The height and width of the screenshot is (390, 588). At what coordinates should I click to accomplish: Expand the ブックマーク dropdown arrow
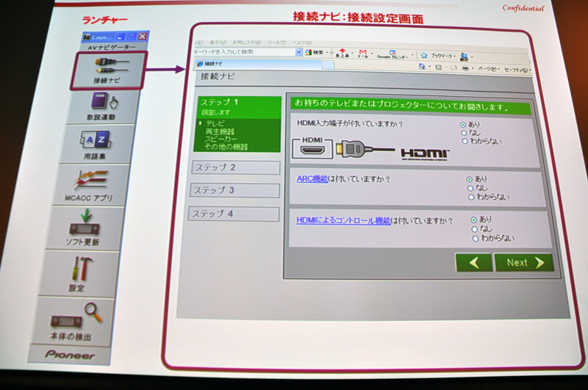[x=454, y=57]
